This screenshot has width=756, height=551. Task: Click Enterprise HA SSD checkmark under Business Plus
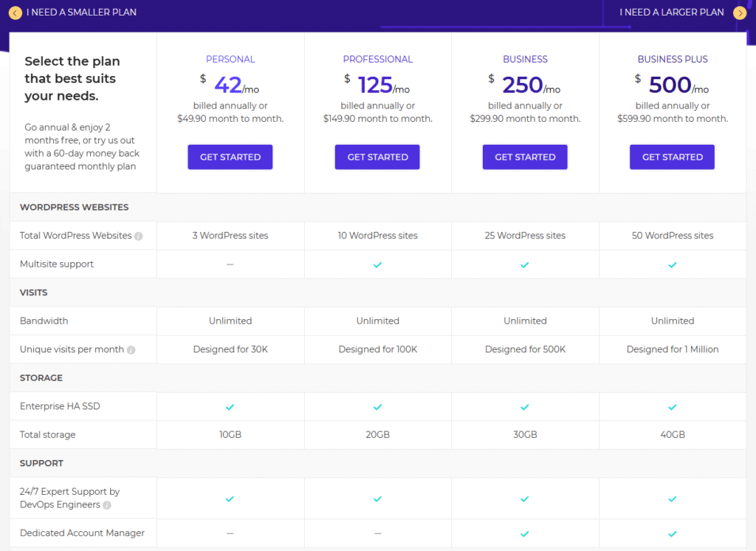coord(672,407)
